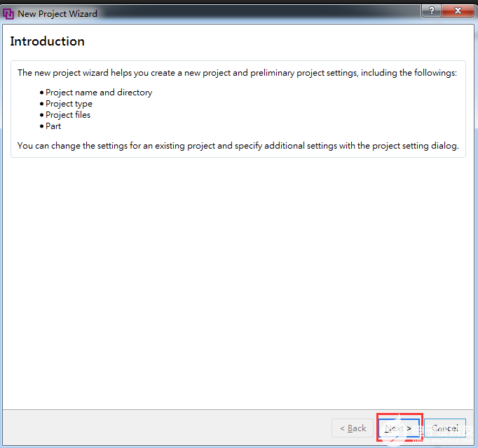Open the help question mark button
Image resolution: width=478 pixels, height=448 pixels.
coord(431,11)
